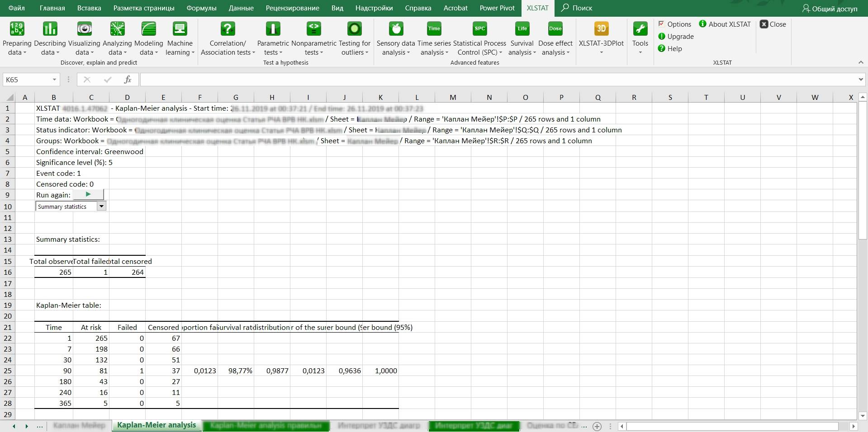Click the Select All corner button
868x432 pixels.
pyautogui.click(x=8, y=97)
